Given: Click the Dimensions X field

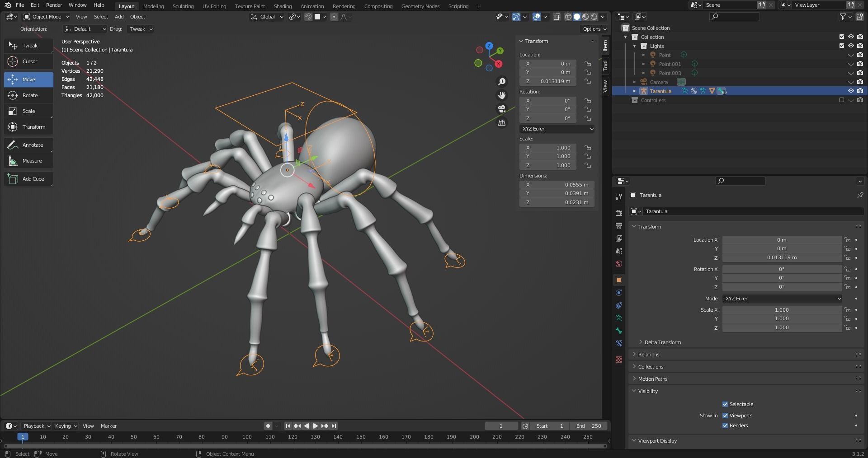Looking at the screenshot, I should click(x=557, y=185).
